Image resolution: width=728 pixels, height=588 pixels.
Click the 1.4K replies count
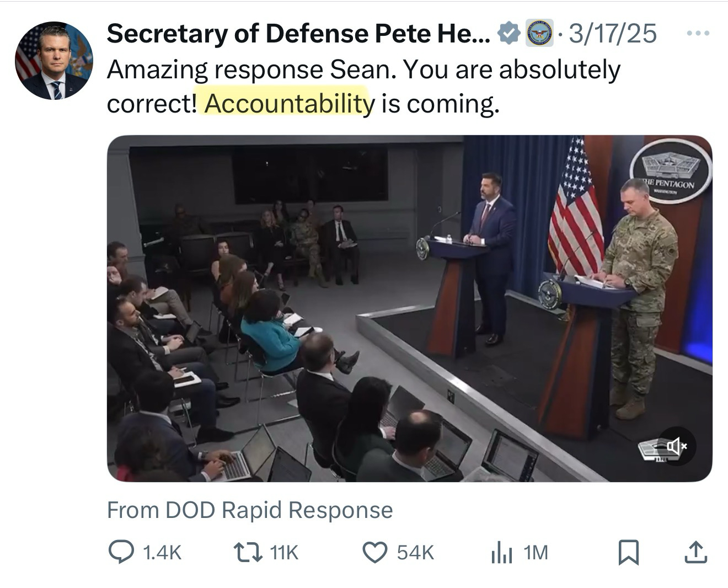pyautogui.click(x=162, y=552)
